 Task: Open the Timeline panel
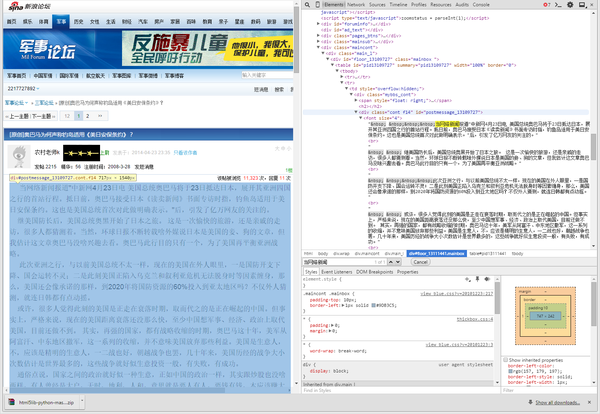coord(398,5)
